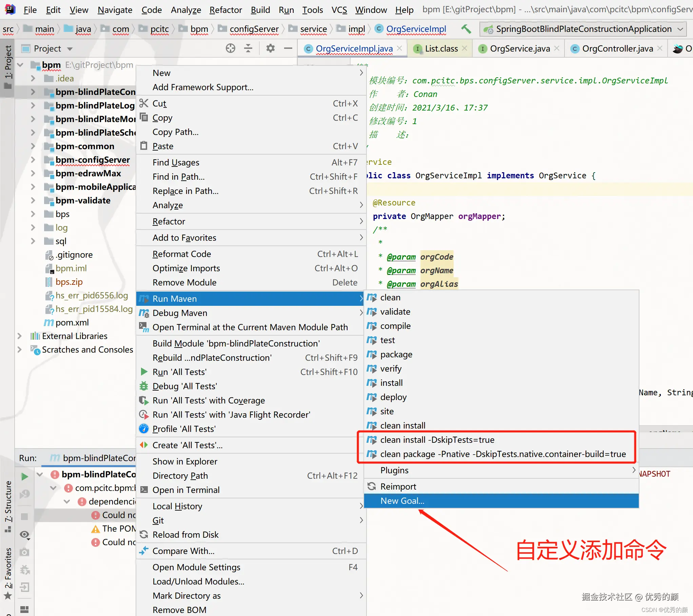This screenshot has height=616, width=693.
Task: Click Reimport in the Maven submenu
Action: (x=398, y=486)
